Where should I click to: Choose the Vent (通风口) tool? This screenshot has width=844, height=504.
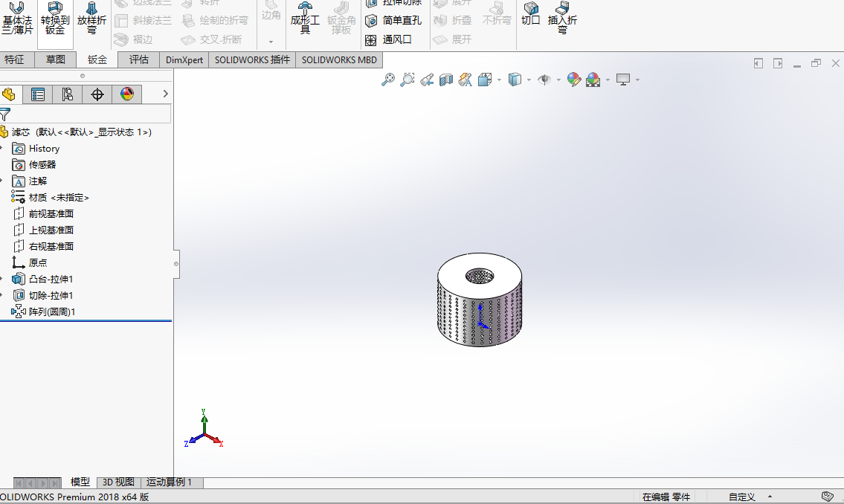(388, 40)
